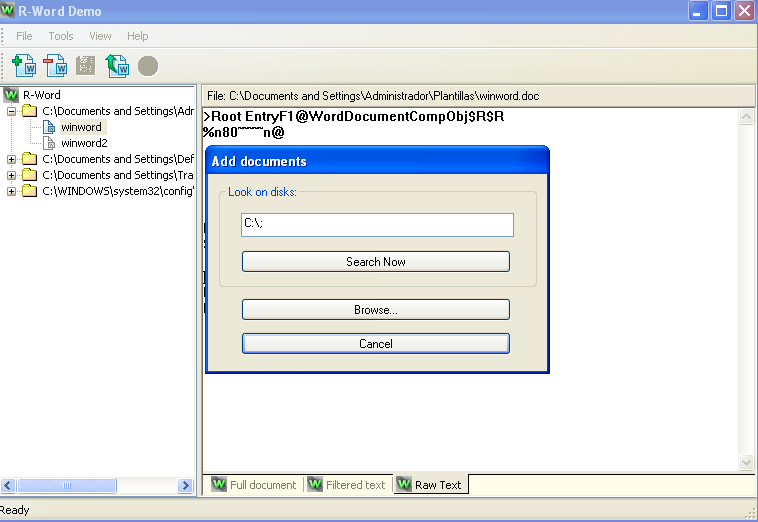
Task: Select the R-Word root node
Action: tap(42, 95)
